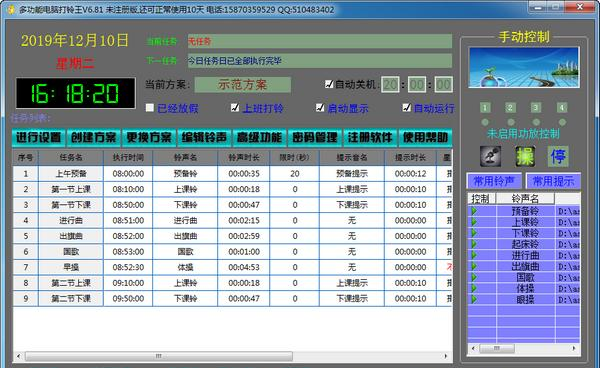
Task: Click the 执行时间 column header
Action: point(128,157)
